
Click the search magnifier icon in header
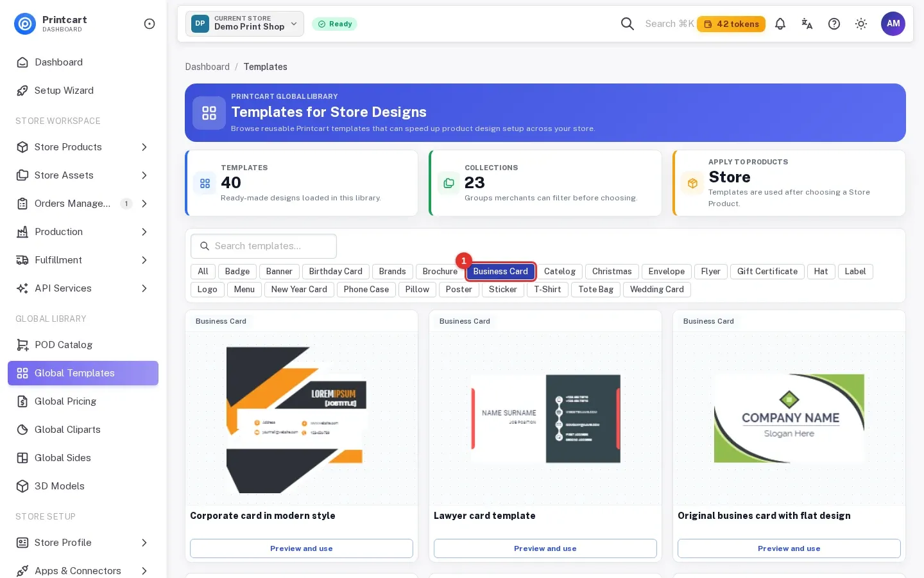point(628,24)
